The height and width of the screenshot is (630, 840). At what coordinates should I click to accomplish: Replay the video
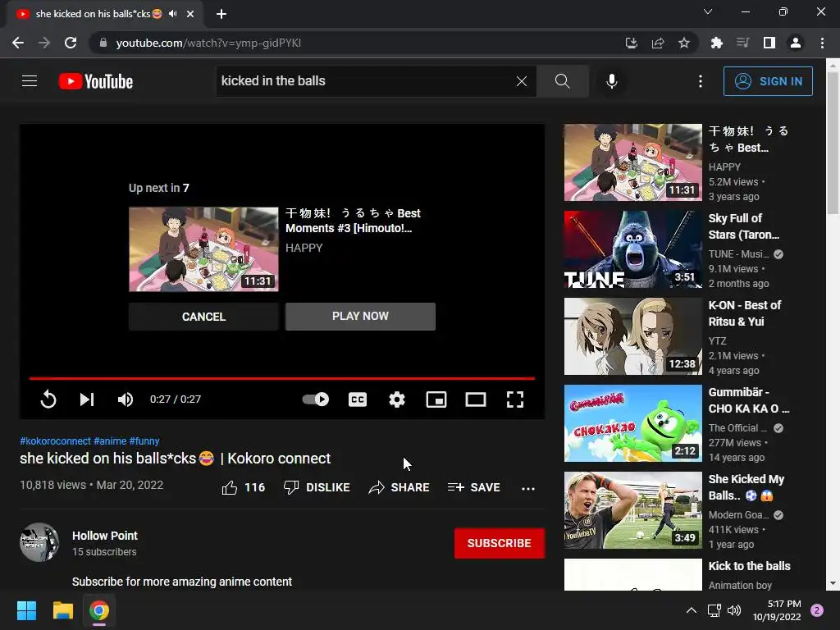point(48,399)
